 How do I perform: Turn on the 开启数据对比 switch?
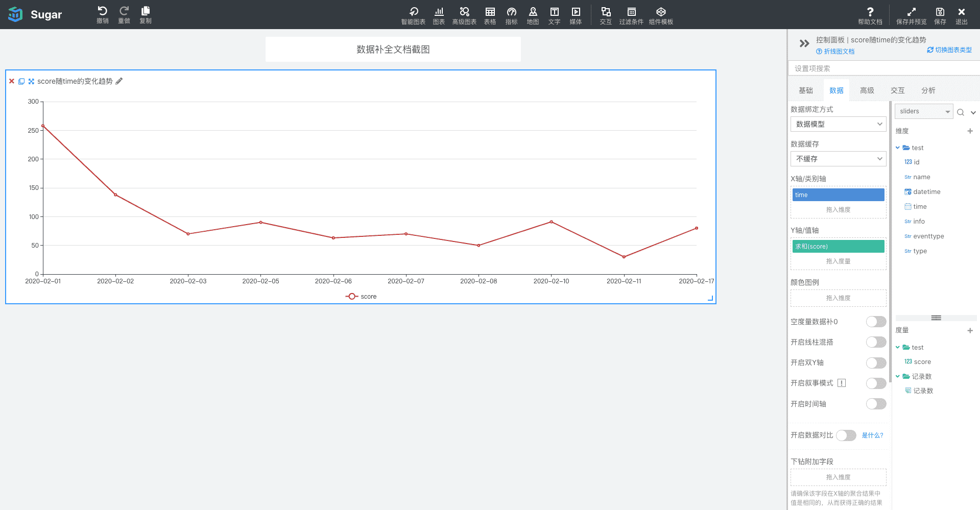(846, 435)
